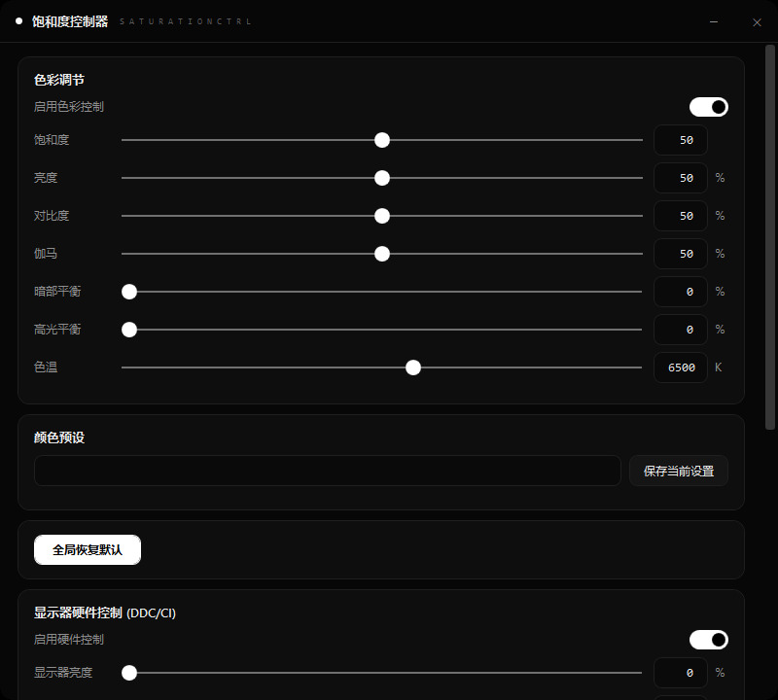Click the 显示器硬件控制 (DDC/CI) heading
This screenshot has width=778, height=700.
[105, 613]
